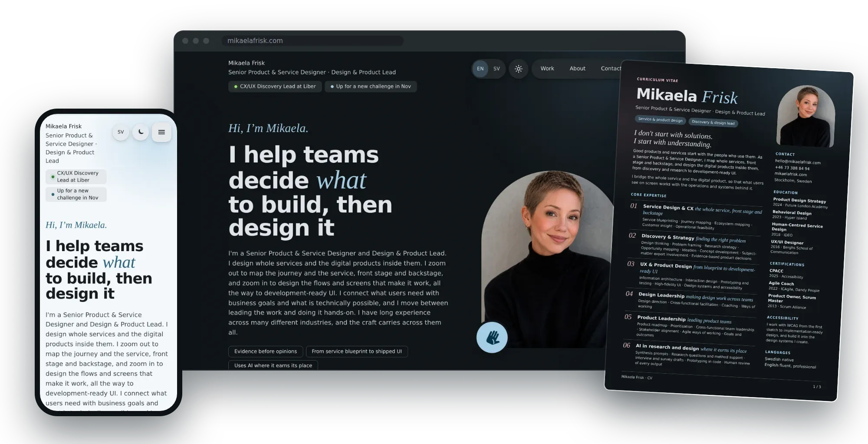Click the sun theme icon in the browser window
Viewport: 868px width, 444px height.
(x=518, y=69)
